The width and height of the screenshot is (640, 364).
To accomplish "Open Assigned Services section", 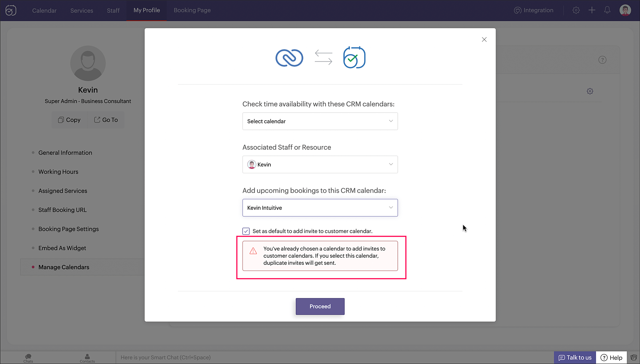I will click(x=63, y=191).
